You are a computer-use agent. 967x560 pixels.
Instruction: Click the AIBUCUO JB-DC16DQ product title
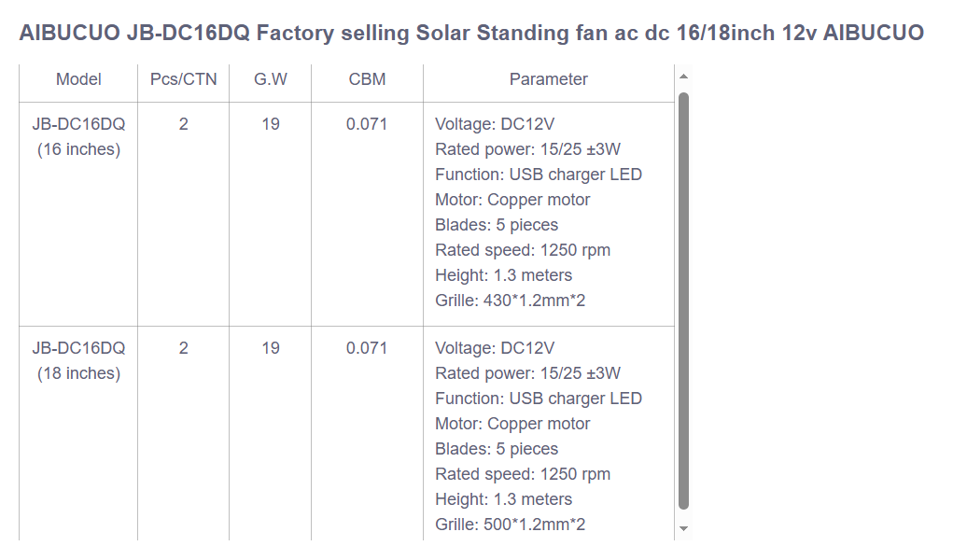coord(471,34)
